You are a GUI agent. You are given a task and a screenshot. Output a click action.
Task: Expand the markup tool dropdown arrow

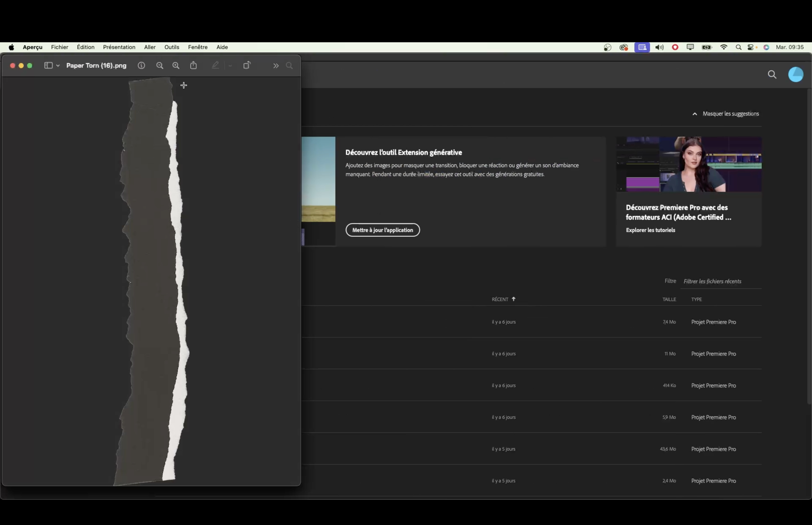point(230,65)
